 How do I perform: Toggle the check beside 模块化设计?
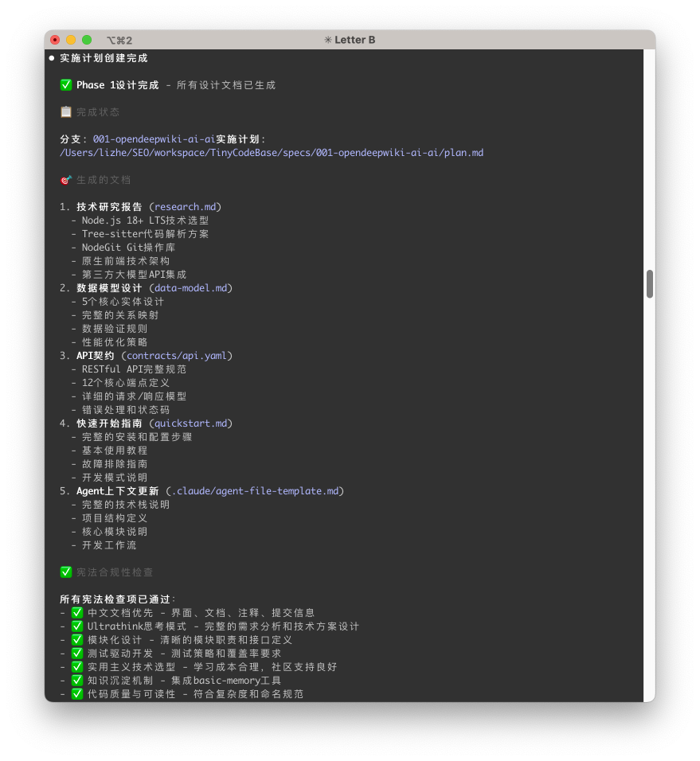point(77,638)
